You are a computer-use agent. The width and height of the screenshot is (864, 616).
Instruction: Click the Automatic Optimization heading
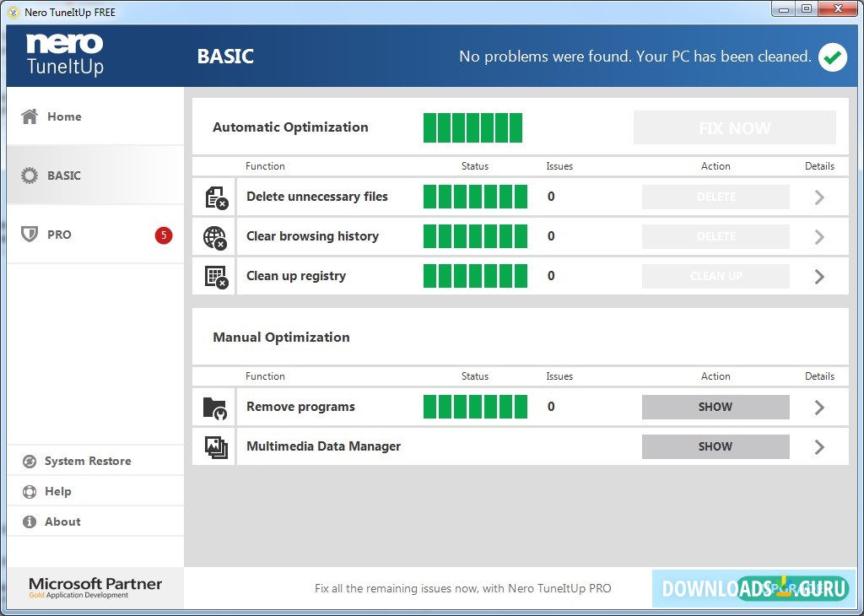[290, 127]
